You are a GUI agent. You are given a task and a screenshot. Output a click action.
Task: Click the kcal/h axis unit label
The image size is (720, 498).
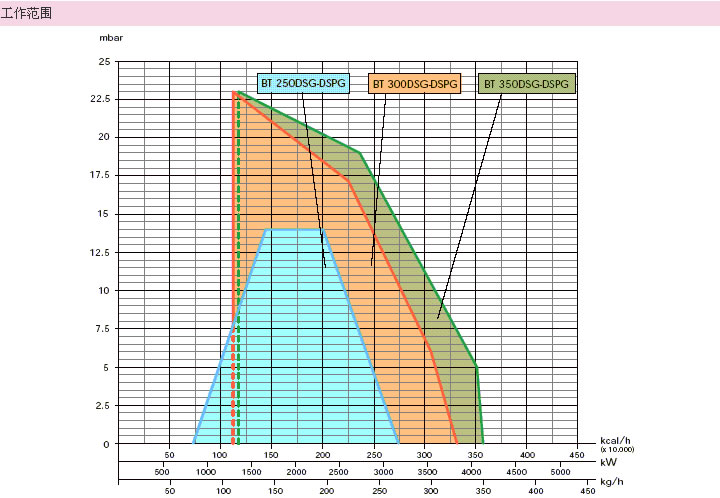615,440
